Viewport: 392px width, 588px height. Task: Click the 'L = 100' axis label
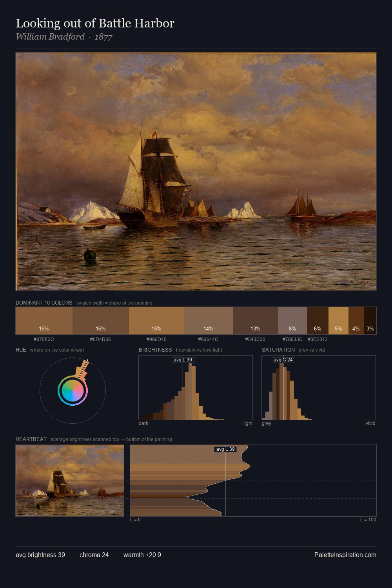(368, 520)
